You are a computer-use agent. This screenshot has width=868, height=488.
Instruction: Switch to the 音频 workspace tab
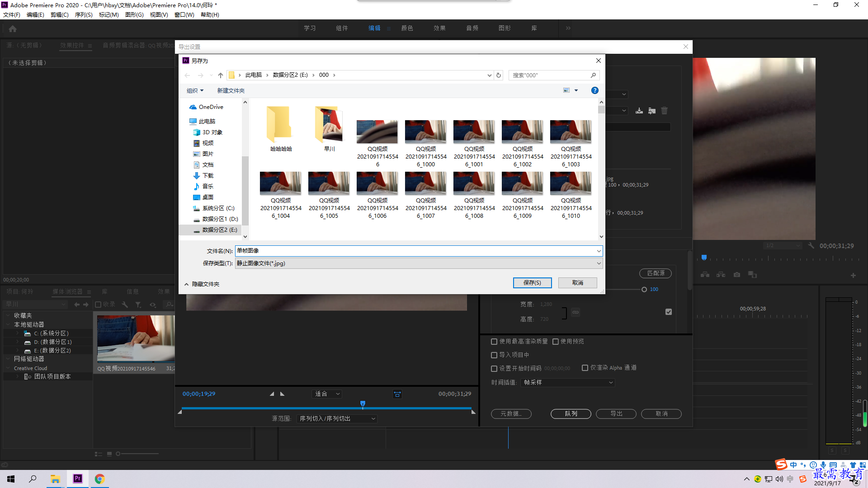pyautogui.click(x=472, y=28)
